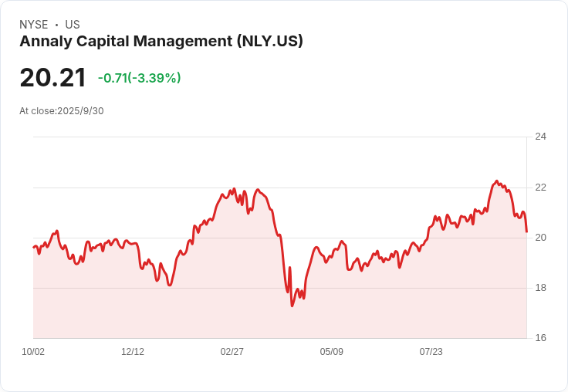Image resolution: width=568 pixels, height=392 pixels.
Task: Click the 16 y-axis price label
Action: click(x=540, y=338)
